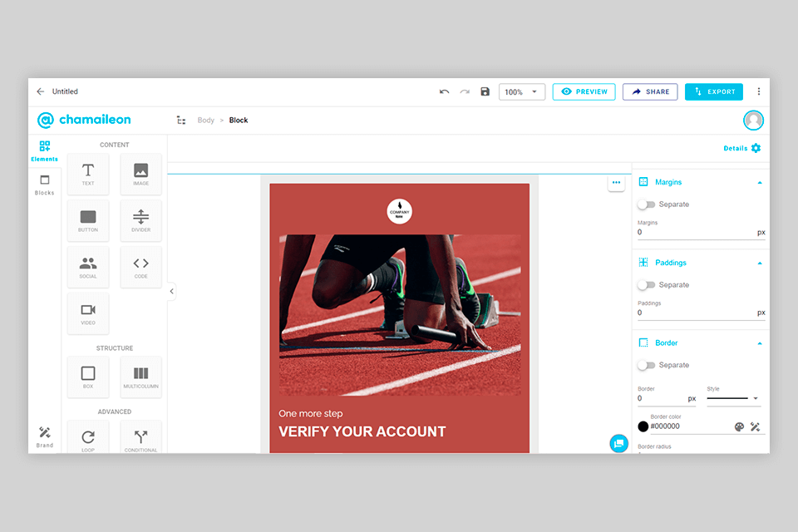This screenshot has height=532, width=798.
Task: Save the email with the floppy disk icon
Action: pos(485,91)
